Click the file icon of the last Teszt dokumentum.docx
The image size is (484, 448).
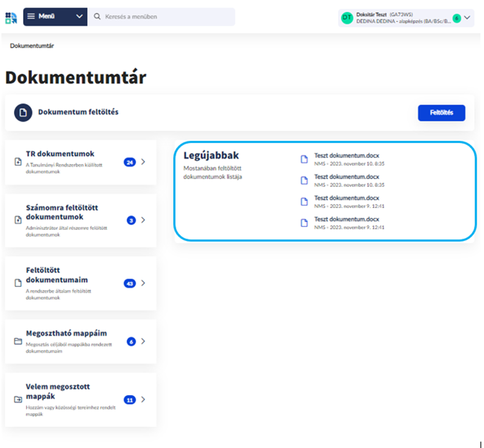304,223
